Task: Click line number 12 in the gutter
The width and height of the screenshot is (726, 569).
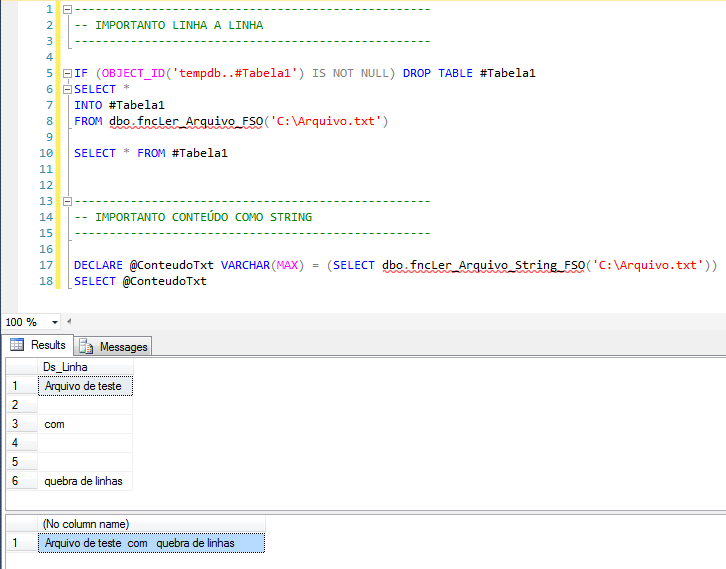Action: (x=46, y=185)
